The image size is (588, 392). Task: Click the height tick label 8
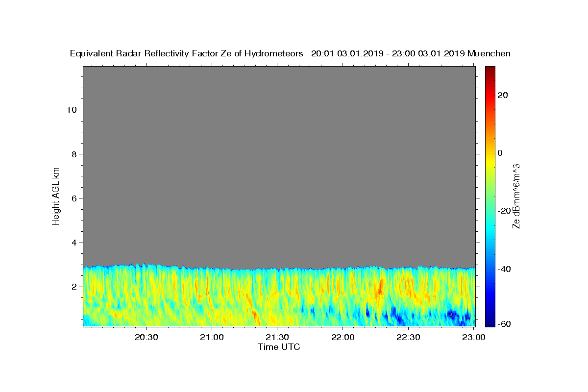point(74,154)
